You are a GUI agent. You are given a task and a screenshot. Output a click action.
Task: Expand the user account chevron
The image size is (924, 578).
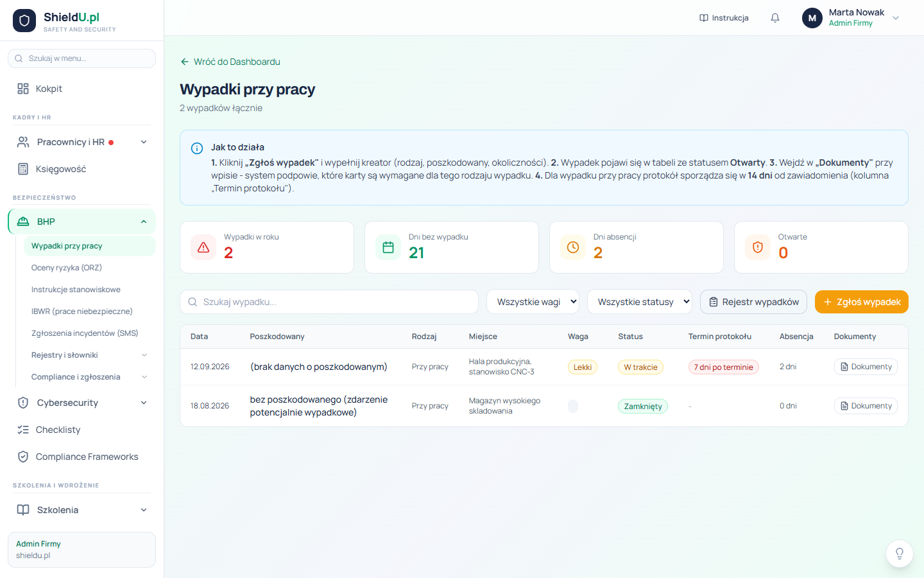coord(896,18)
